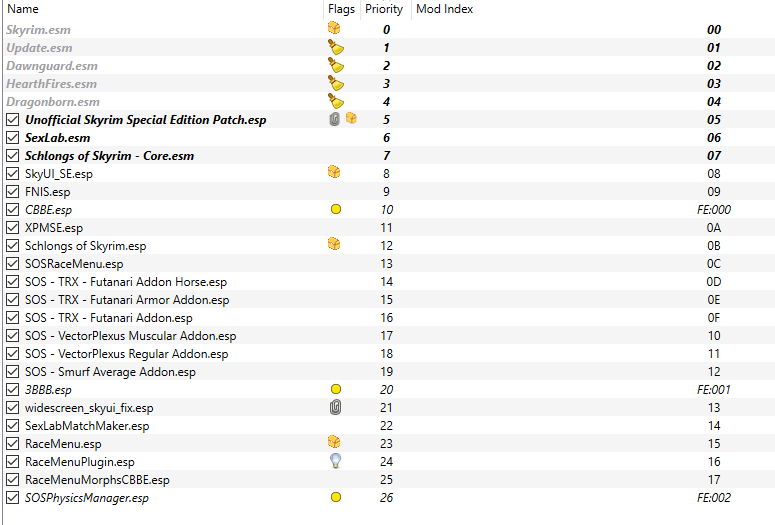Toggle SOS - VectorPlexus Muscular Addon.esp checkbox
This screenshot has height=525, width=775.
click(13, 336)
